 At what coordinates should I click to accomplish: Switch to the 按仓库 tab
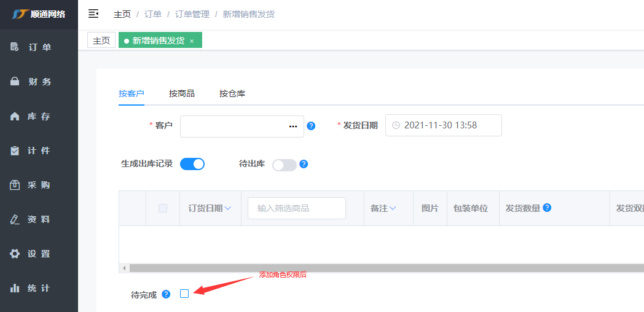coord(232,93)
